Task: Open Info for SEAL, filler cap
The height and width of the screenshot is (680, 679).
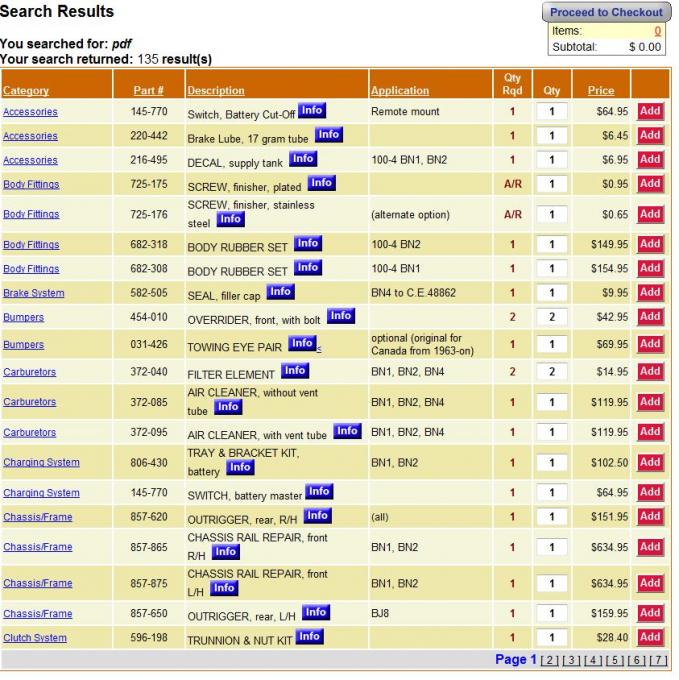Action: pos(280,292)
